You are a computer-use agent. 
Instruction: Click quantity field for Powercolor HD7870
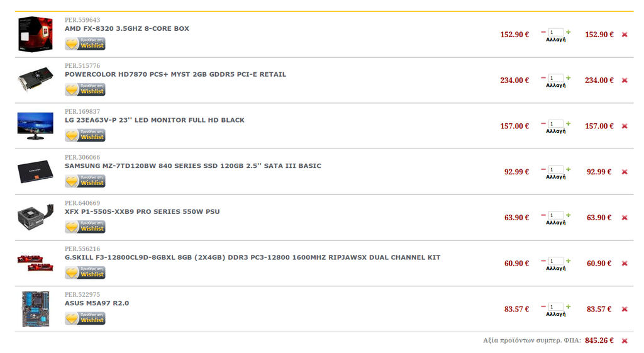pos(556,77)
